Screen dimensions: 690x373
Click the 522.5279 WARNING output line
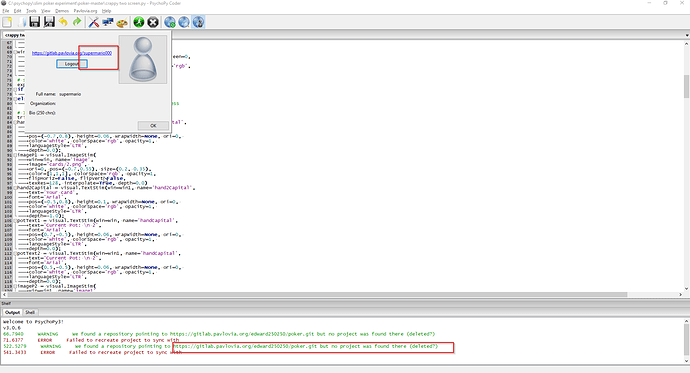pos(220,347)
